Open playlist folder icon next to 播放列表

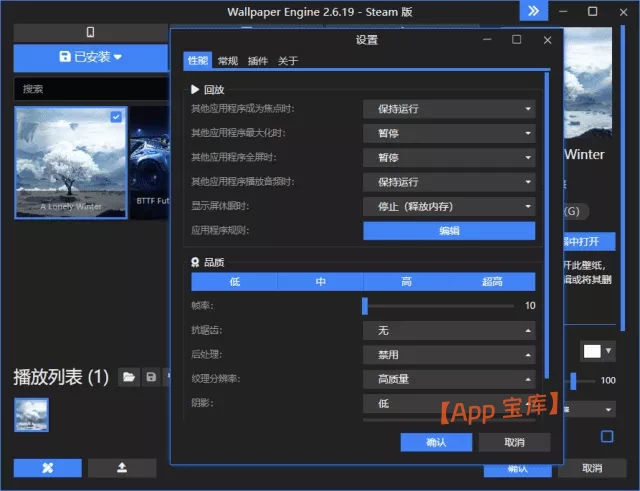click(x=129, y=377)
